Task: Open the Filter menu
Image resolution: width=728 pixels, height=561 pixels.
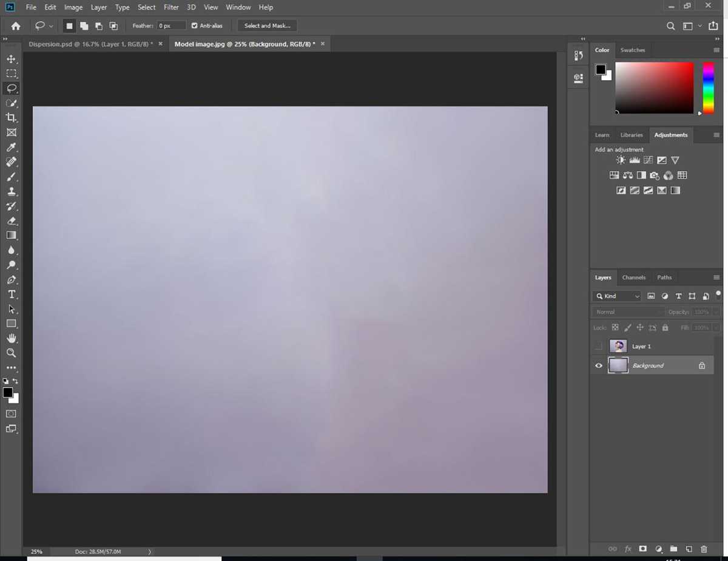Action: pos(170,7)
